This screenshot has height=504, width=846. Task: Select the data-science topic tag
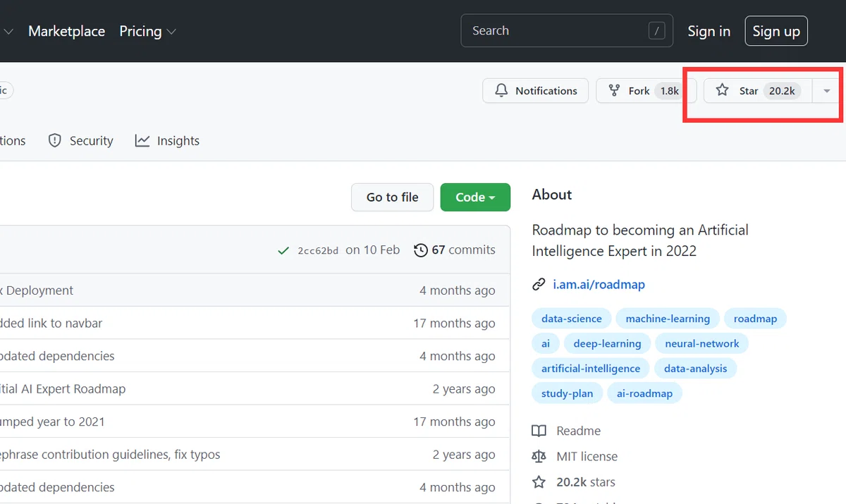[572, 319]
